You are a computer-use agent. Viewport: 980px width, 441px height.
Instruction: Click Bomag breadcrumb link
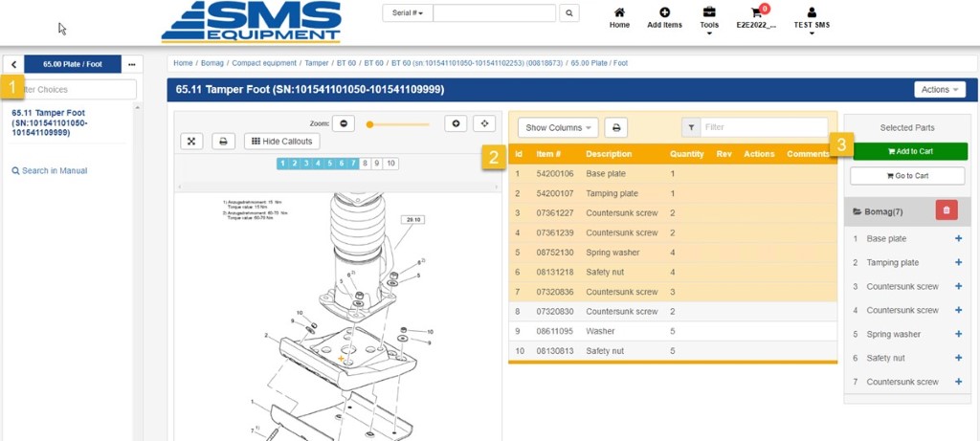tap(212, 63)
